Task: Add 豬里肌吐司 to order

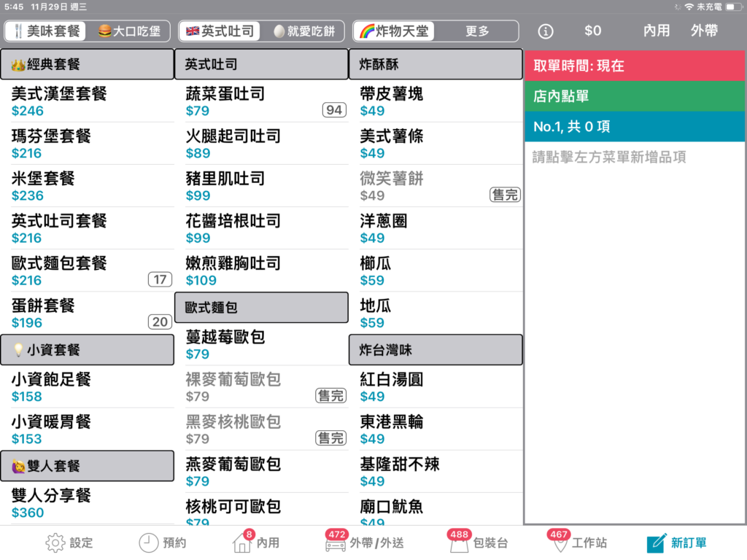Action: pyautogui.click(x=262, y=186)
